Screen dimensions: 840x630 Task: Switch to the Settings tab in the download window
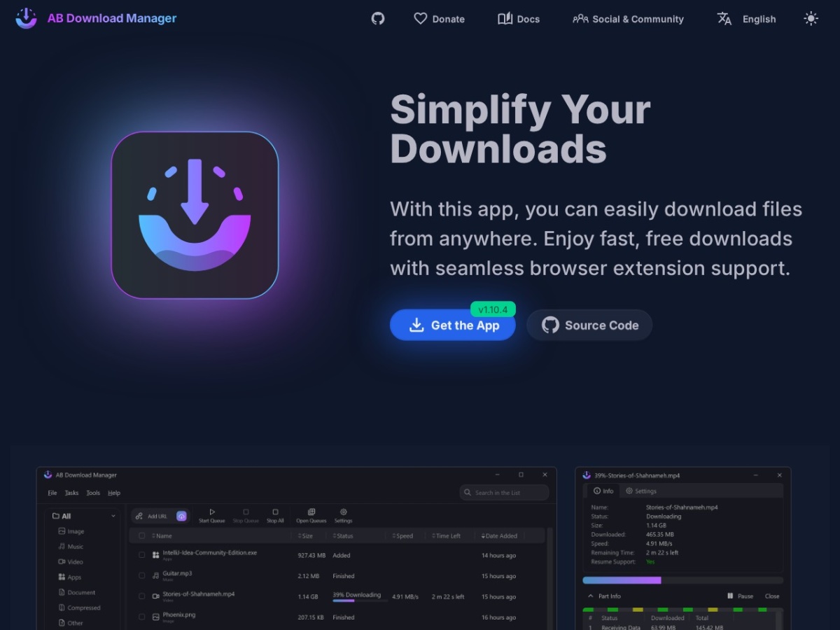coord(641,491)
